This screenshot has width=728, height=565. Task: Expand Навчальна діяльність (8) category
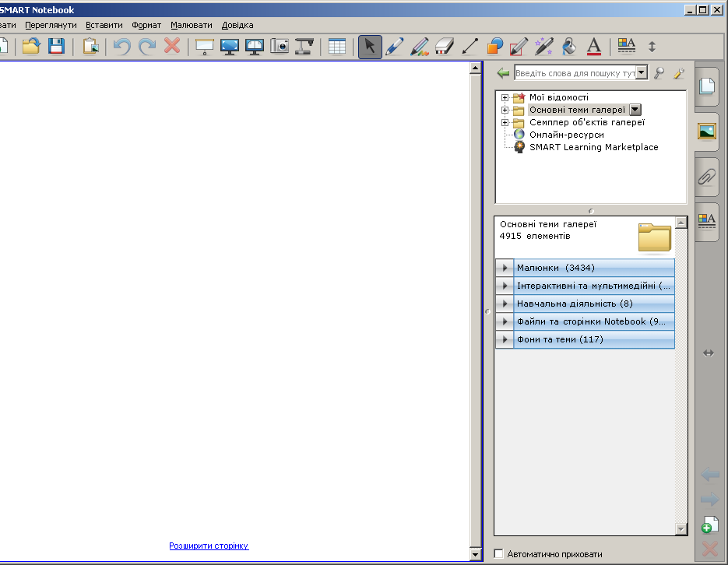pos(505,304)
